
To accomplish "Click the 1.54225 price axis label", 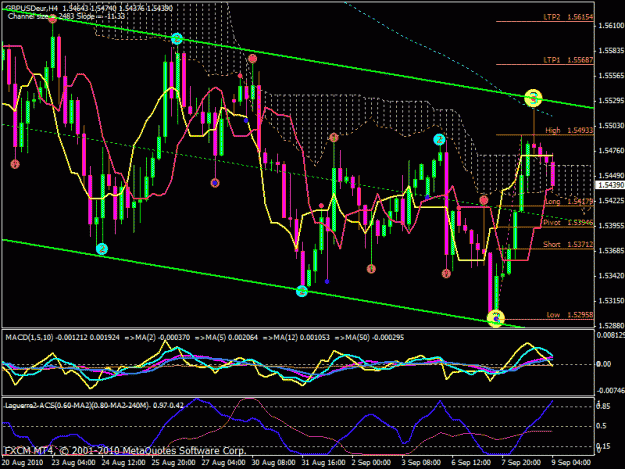I will point(611,201).
